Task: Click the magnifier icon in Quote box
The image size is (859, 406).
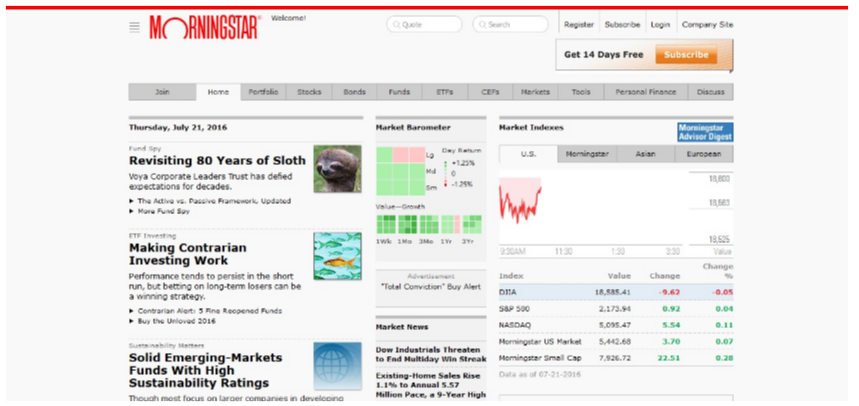Action: tap(397, 25)
